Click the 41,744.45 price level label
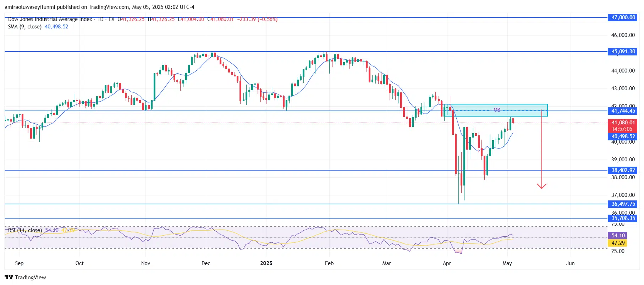Image resolution: width=644 pixels, height=285 pixels. pos(623,111)
